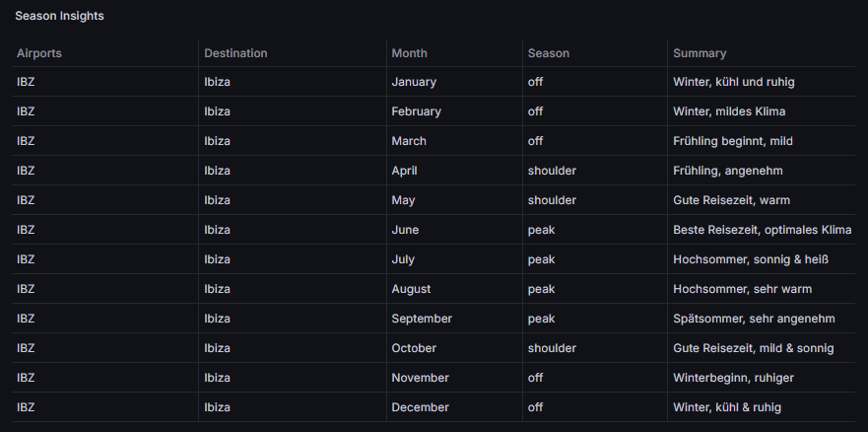This screenshot has width=868, height=432.
Task: Click the December month cell
Action: coord(420,407)
